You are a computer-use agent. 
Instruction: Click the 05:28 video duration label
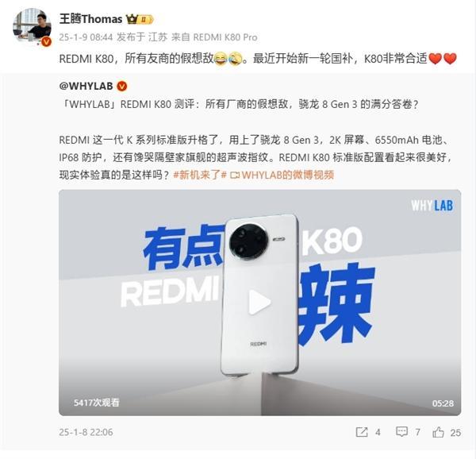(x=443, y=403)
